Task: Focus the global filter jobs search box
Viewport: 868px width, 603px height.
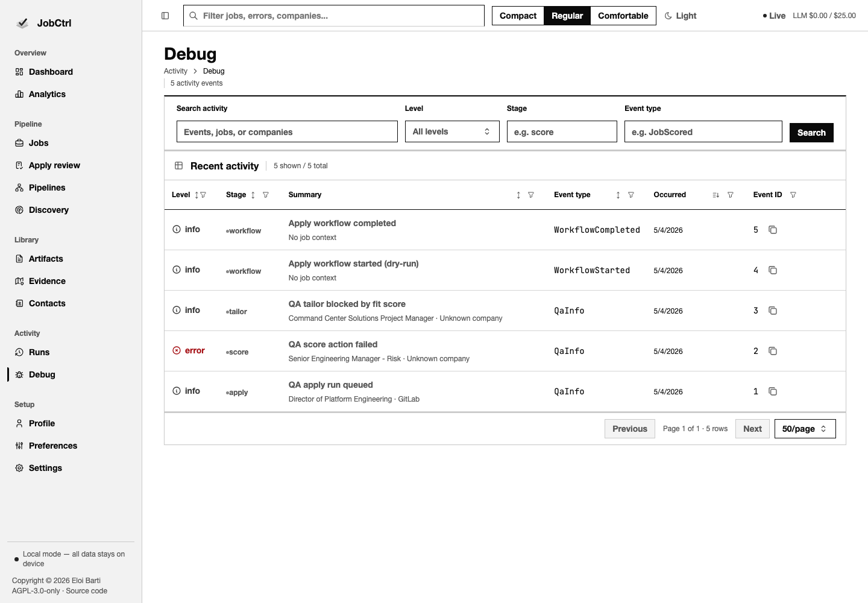Action: pos(334,16)
